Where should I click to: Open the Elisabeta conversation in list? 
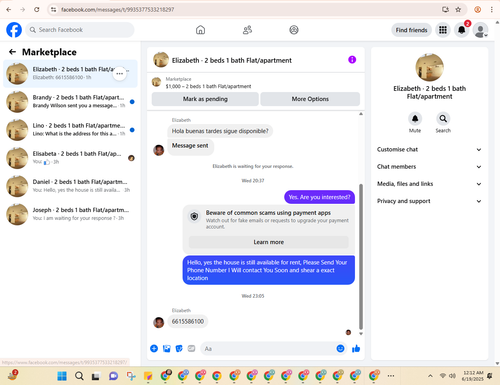click(70, 158)
